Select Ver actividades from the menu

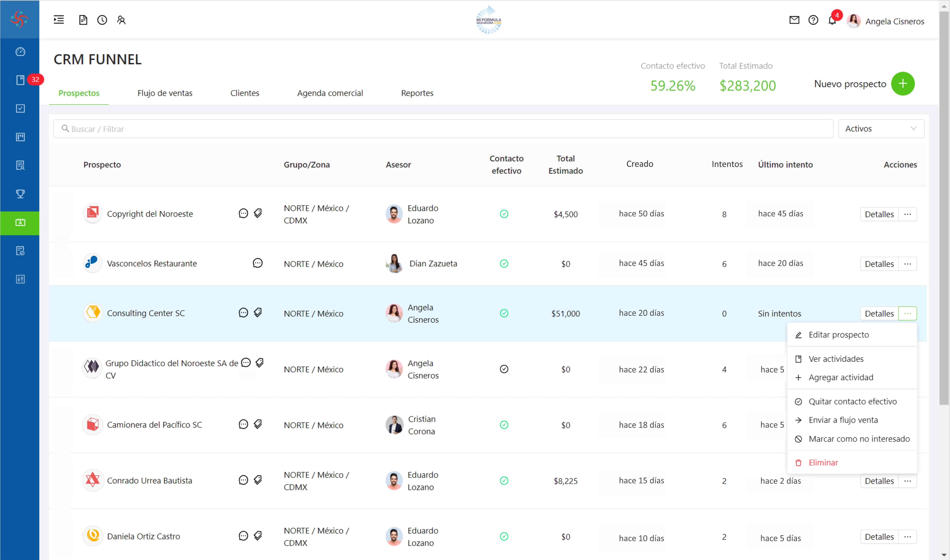852,359
